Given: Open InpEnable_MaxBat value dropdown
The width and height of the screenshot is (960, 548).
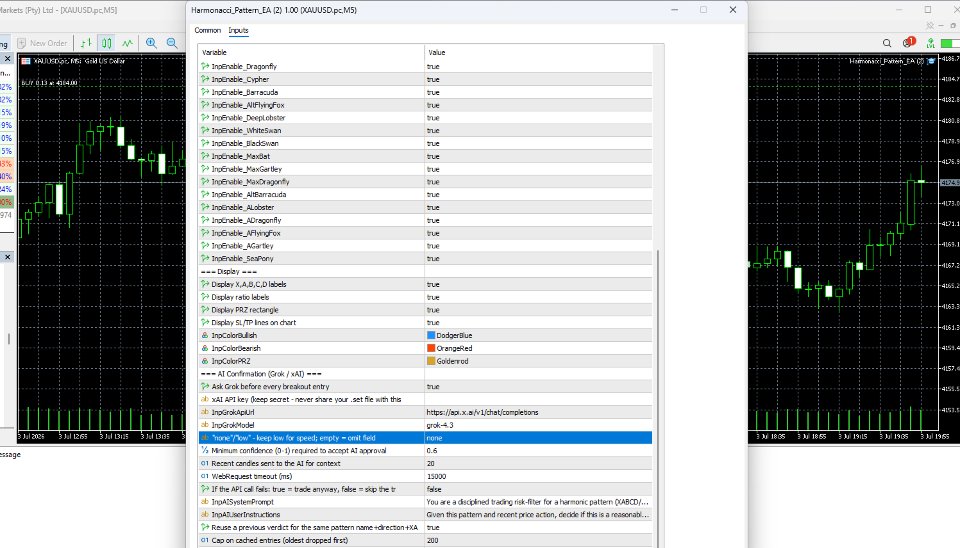Looking at the screenshot, I should click(538, 156).
